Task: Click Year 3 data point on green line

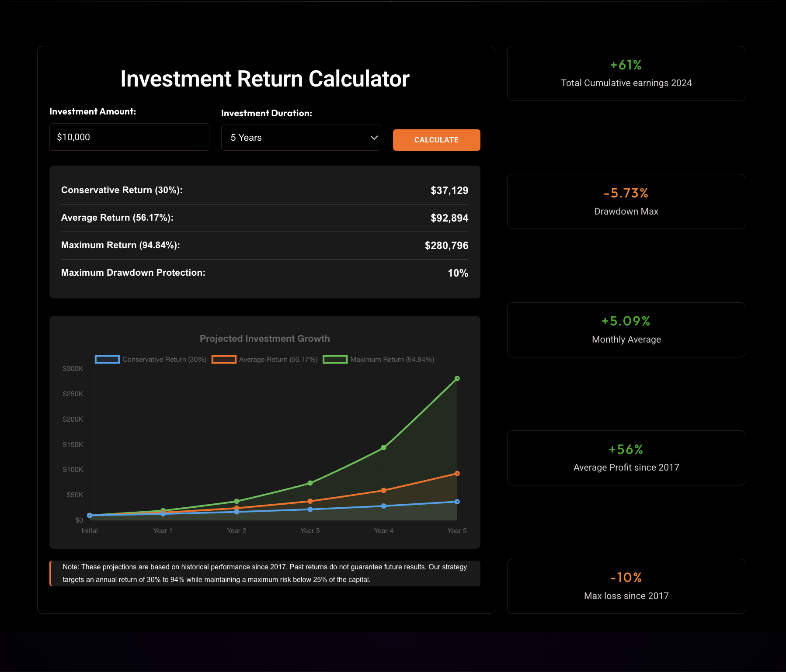Action: [310, 483]
